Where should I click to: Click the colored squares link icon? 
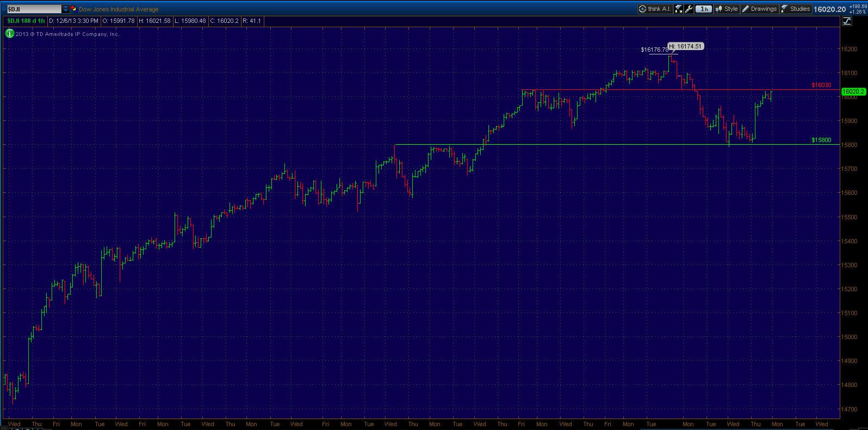click(74, 9)
